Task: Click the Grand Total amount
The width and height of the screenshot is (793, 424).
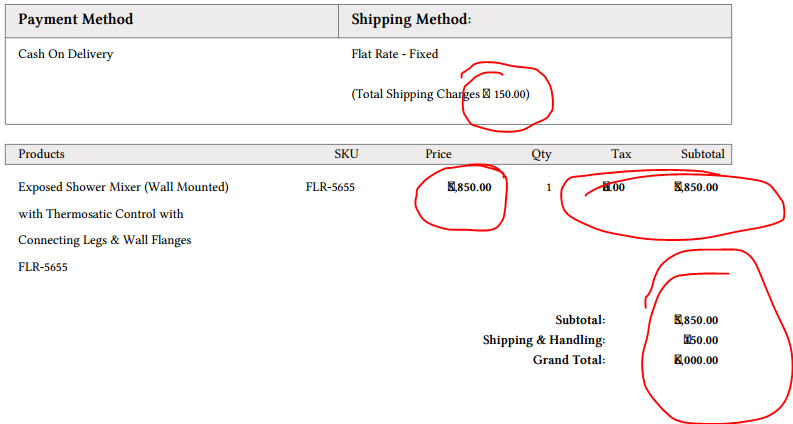Action: (x=696, y=360)
